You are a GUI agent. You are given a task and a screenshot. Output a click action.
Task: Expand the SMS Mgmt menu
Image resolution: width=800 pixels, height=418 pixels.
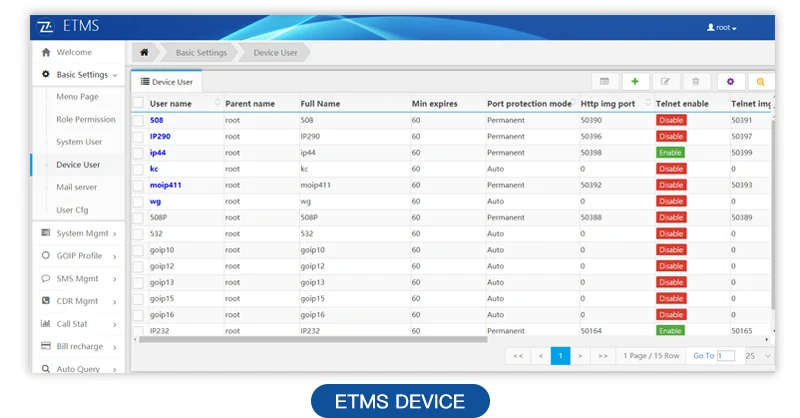[78, 278]
